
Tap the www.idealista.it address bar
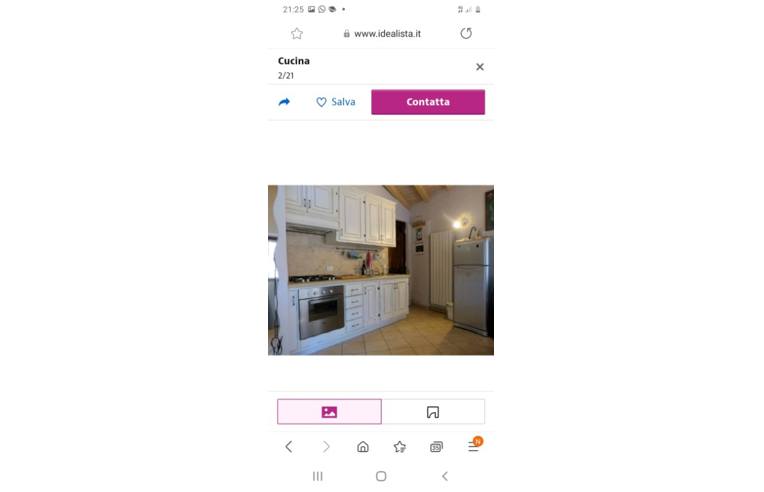[x=382, y=34]
